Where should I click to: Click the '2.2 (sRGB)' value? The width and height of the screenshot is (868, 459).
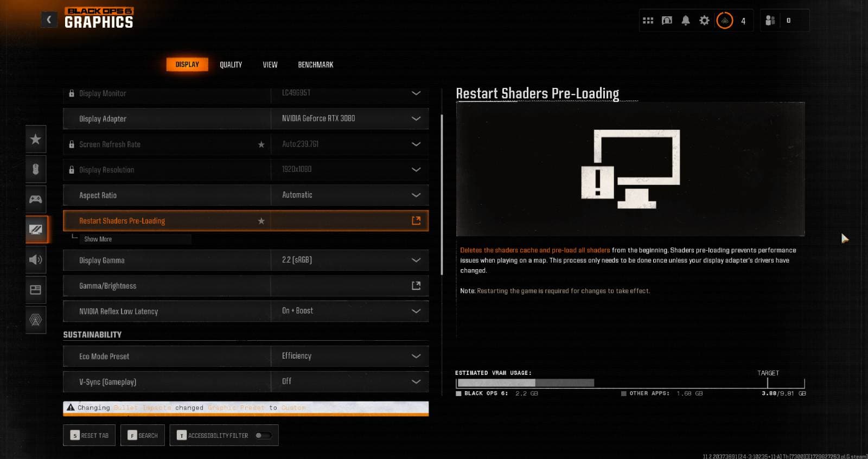[x=297, y=260]
